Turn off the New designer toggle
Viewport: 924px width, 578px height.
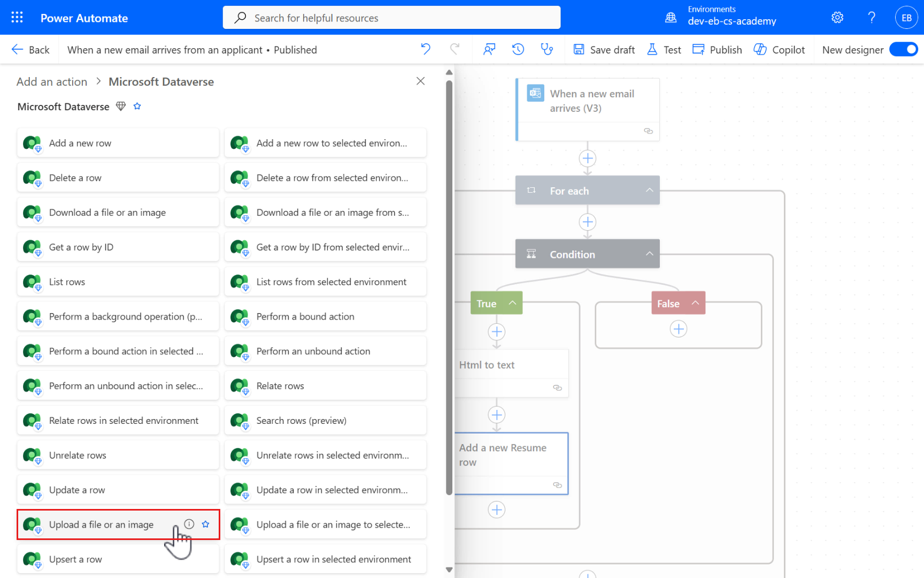(x=904, y=49)
